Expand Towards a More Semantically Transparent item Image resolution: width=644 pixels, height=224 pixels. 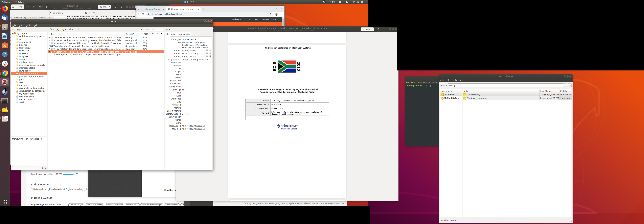tap(49, 46)
